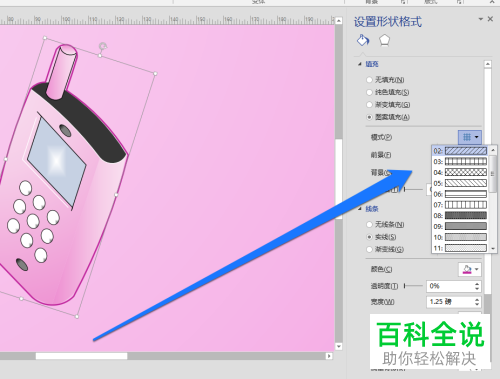The width and height of the screenshot is (500, 379).
Task: Choose pattern 11 dotted
Action: (460, 248)
